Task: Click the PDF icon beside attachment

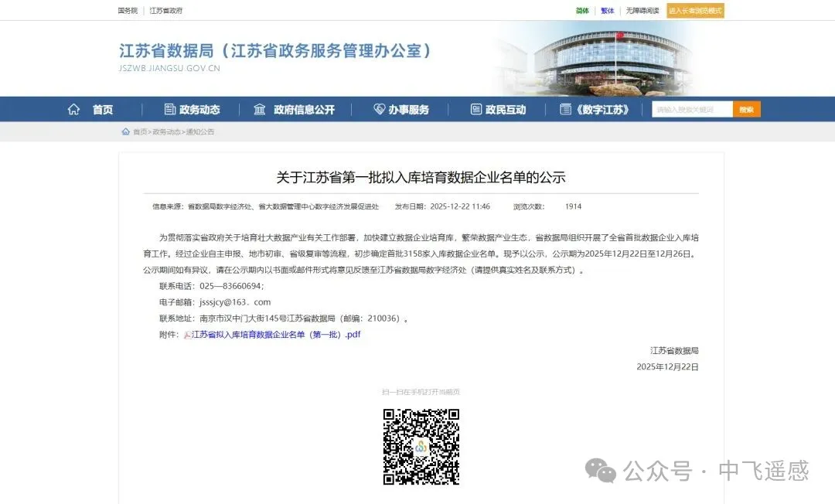Action: click(187, 335)
